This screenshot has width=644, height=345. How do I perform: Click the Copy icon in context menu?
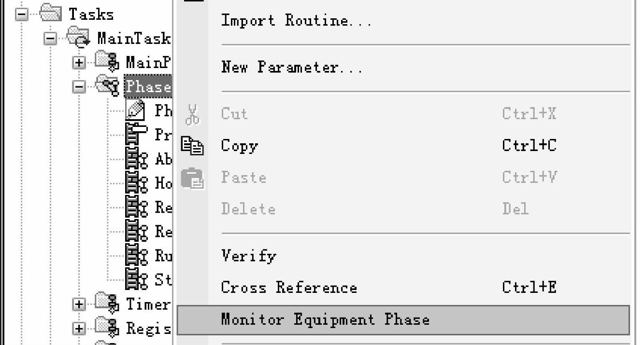tap(192, 145)
